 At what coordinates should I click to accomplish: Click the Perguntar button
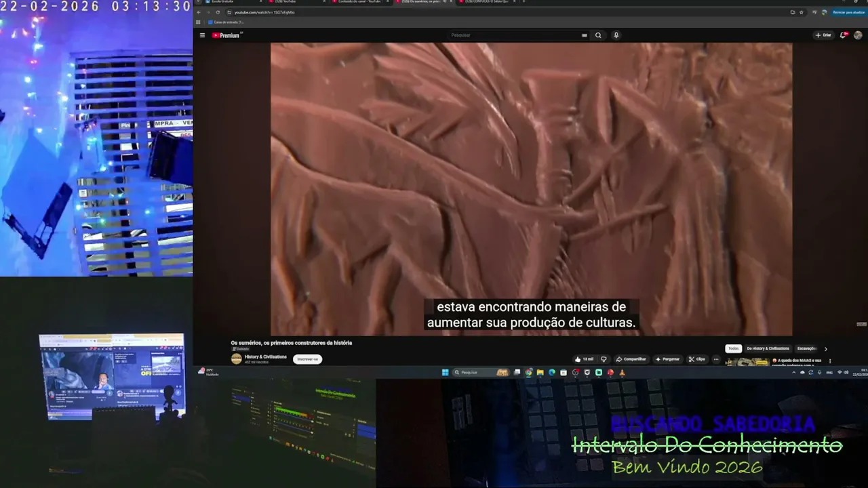click(x=668, y=359)
